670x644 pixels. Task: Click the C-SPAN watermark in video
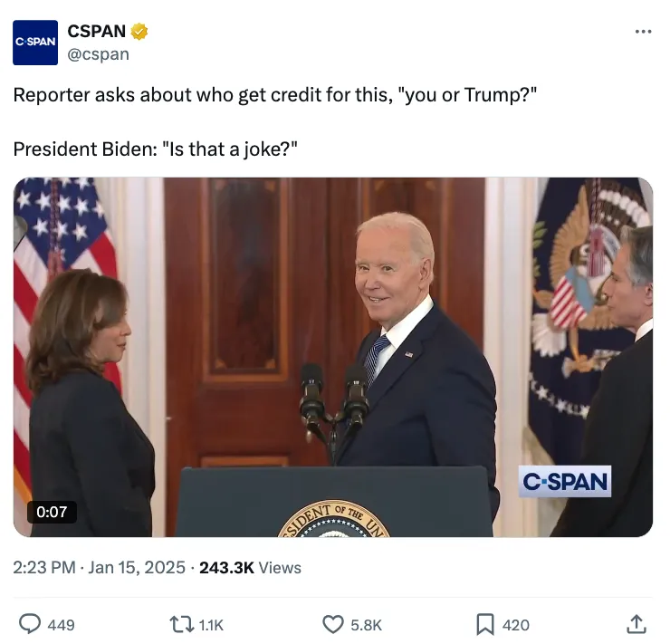pyautogui.click(x=564, y=482)
